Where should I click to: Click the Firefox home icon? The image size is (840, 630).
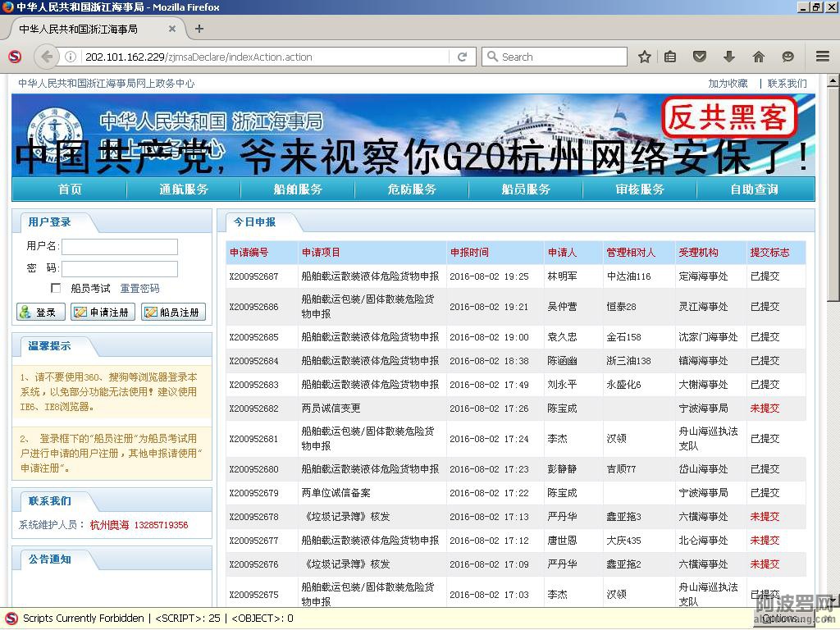(x=758, y=57)
